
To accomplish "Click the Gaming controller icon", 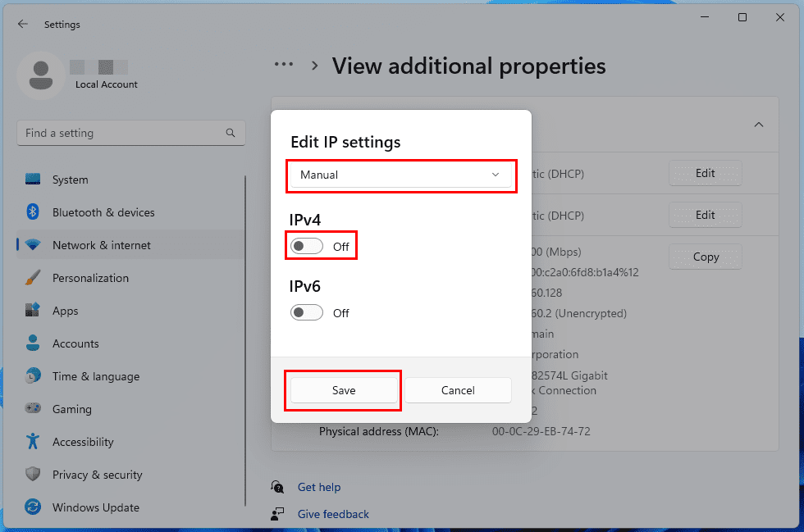I will point(33,408).
